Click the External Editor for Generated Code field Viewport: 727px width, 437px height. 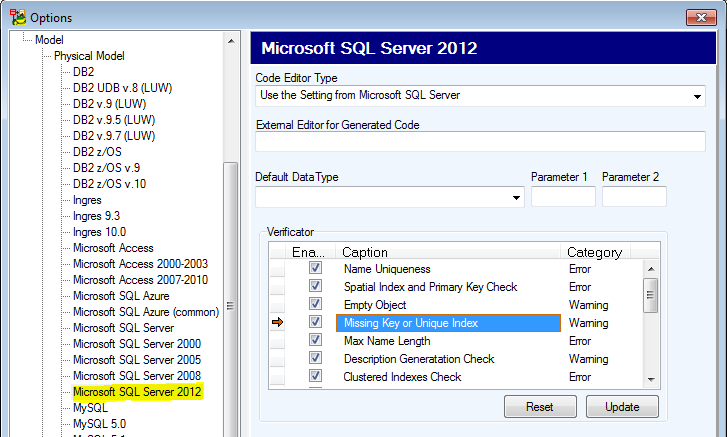click(x=480, y=142)
